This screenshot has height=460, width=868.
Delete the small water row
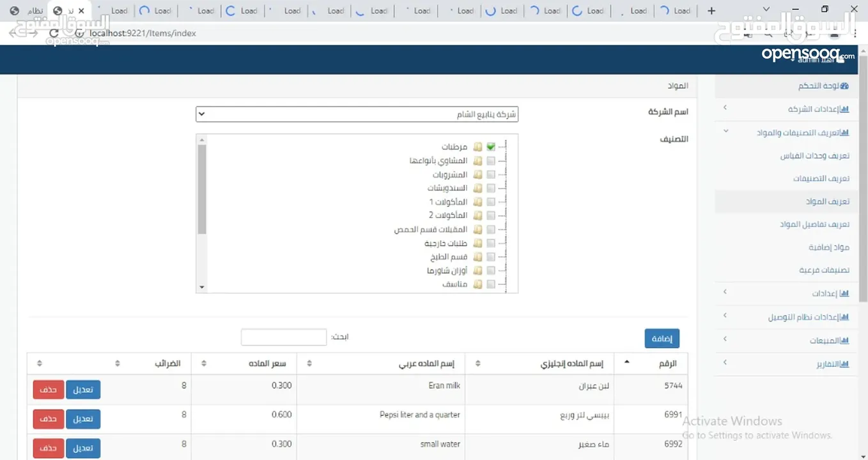click(x=48, y=448)
